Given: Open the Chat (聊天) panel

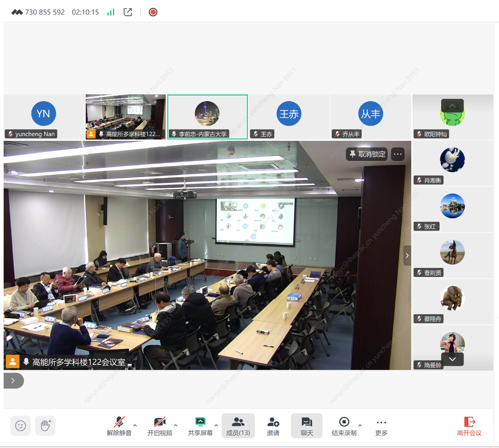Looking at the screenshot, I should click(x=307, y=426).
